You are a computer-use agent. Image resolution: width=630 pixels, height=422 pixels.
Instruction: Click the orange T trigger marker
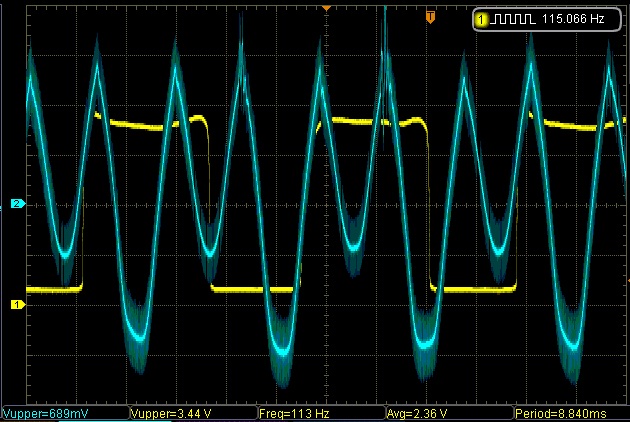(x=430, y=17)
